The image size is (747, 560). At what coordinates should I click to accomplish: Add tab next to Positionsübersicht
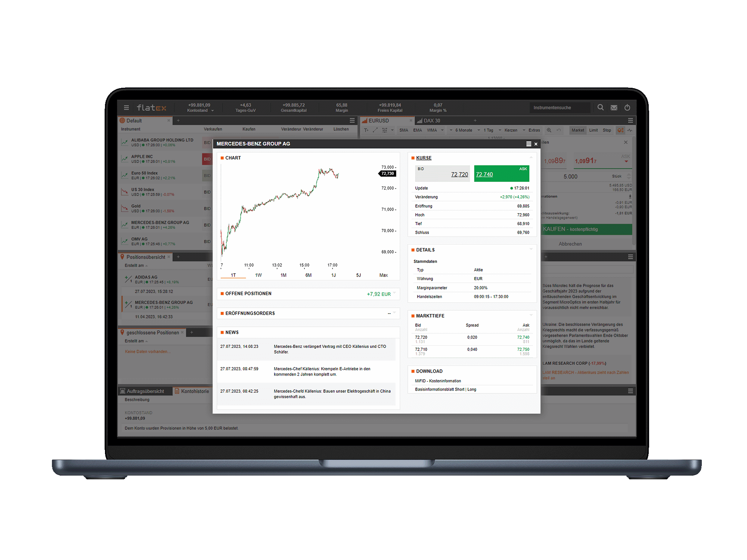point(178,257)
